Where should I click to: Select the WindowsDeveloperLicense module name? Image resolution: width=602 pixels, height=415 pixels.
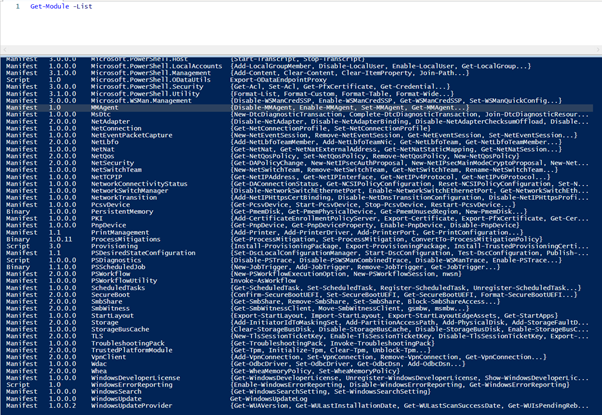(135, 378)
